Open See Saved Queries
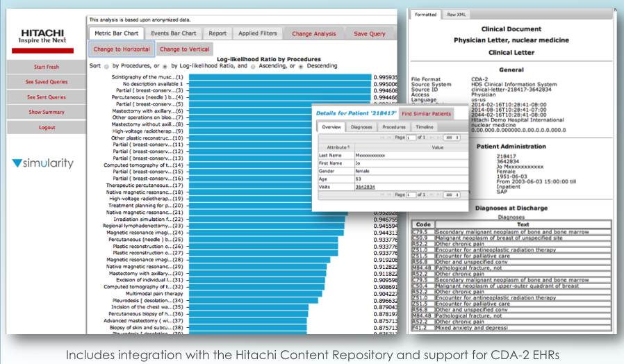624x364 pixels. (x=46, y=81)
